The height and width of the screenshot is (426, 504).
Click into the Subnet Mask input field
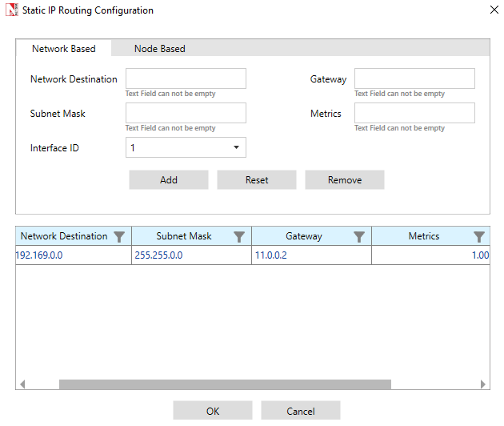(186, 113)
